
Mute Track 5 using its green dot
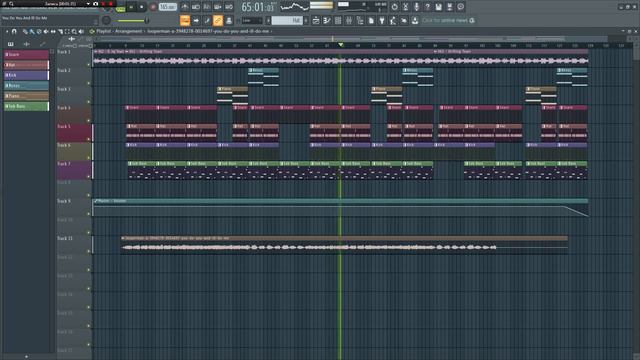coord(89,139)
